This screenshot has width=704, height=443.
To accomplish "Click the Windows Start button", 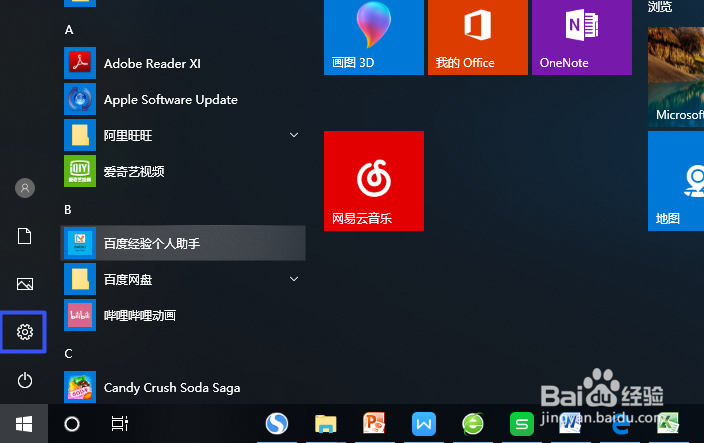I will [x=24, y=424].
